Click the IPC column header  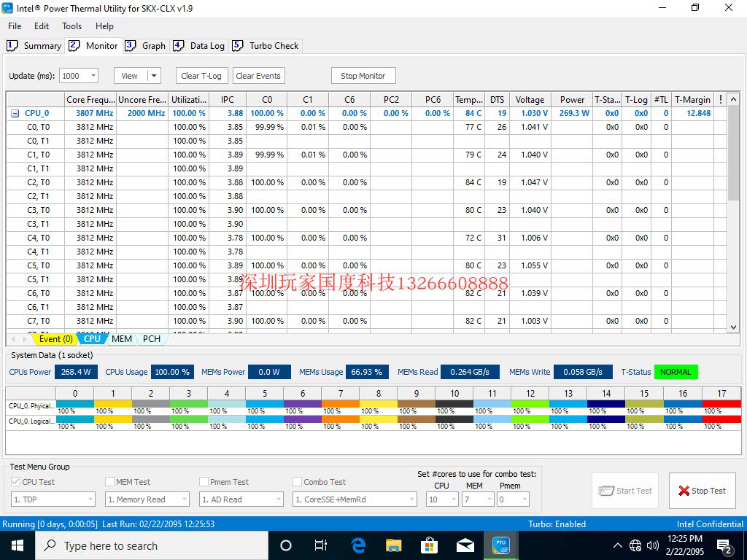click(x=228, y=99)
